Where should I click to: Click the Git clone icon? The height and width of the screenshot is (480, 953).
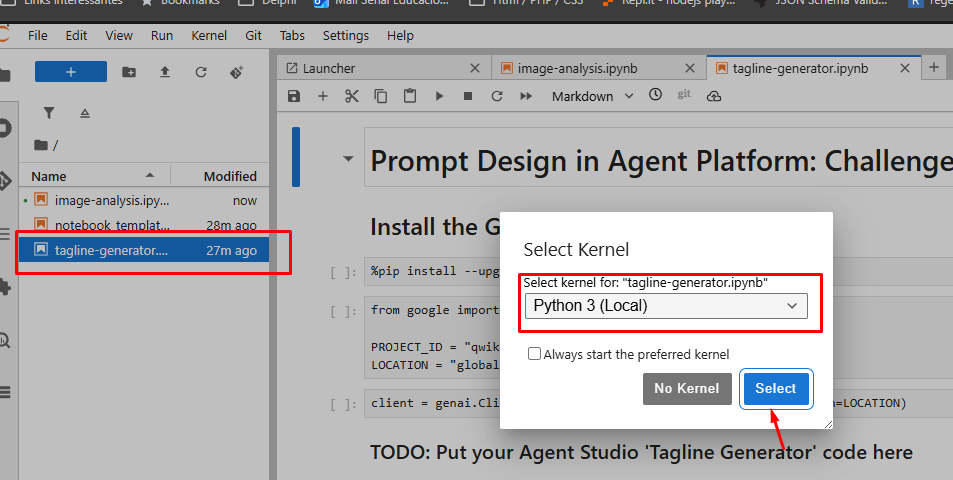pyautogui.click(x=236, y=72)
